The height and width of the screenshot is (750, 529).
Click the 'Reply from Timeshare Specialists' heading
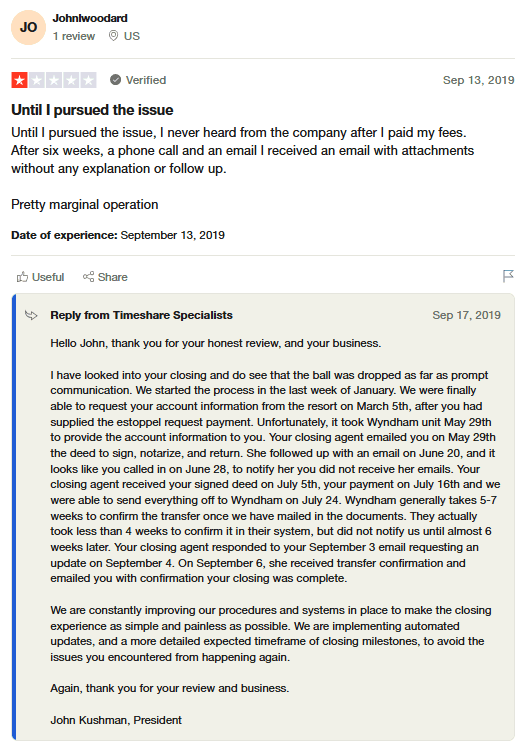(142, 315)
